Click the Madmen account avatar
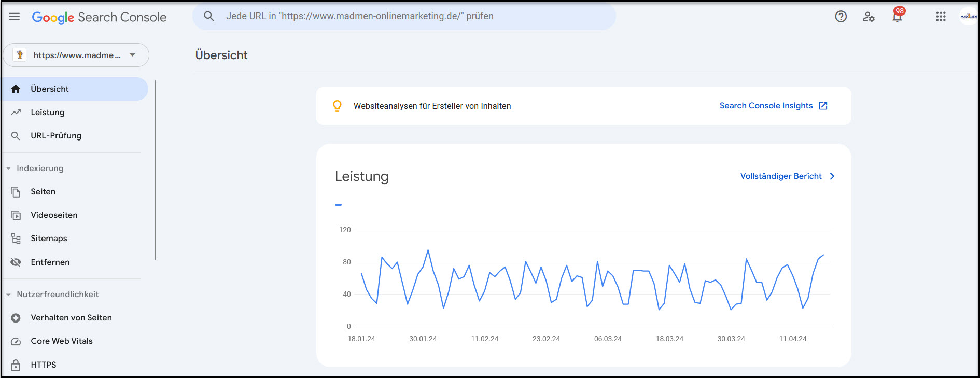 (x=968, y=16)
